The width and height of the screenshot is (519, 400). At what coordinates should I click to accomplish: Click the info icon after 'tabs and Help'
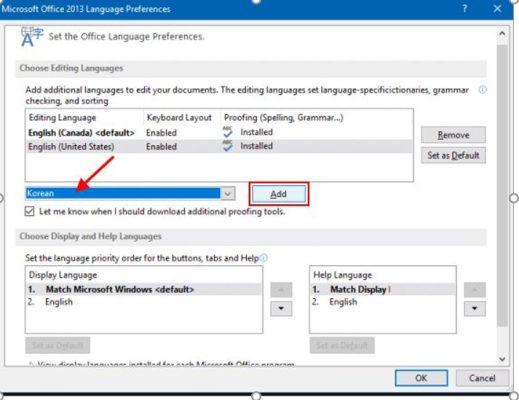[264, 258]
